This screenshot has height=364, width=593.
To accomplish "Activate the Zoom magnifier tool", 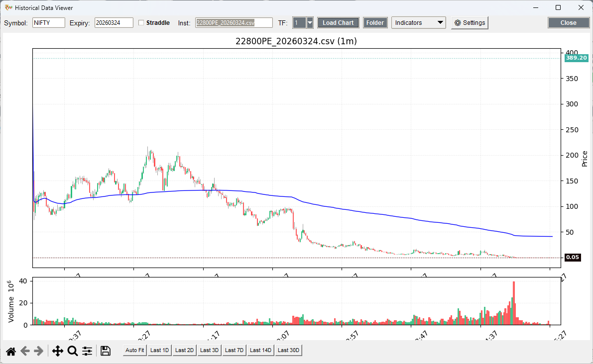I will [72, 351].
